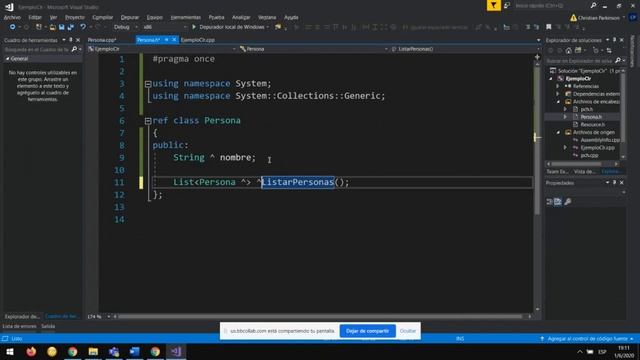Click the Save All icon
Image resolution: width=640 pixels, height=360 pixels.
pyautogui.click(x=71, y=27)
